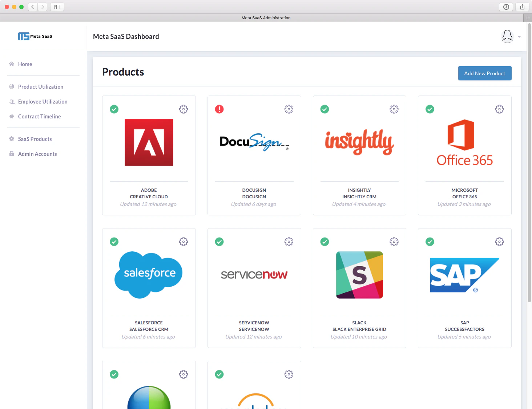The image size is (532, 409).
Task: Expand the dropdown beside the notification bell
Action: (519, 37)
